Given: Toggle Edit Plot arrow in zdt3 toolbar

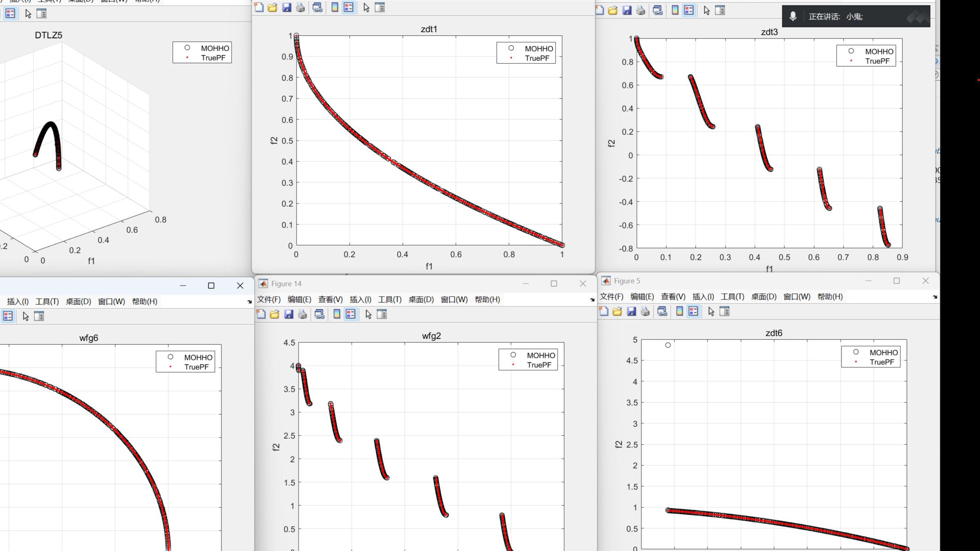Looking at the screenshot, I should (x=707, y=11).
